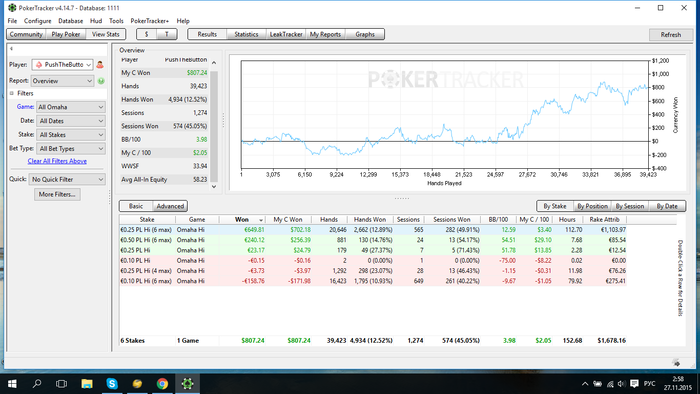Open the Action Center notifications icon
The image size is (700, 394).
coord(634,384)
